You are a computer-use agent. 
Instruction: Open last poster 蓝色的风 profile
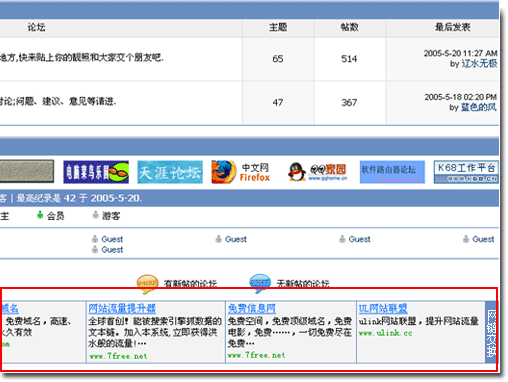[479, 107]
